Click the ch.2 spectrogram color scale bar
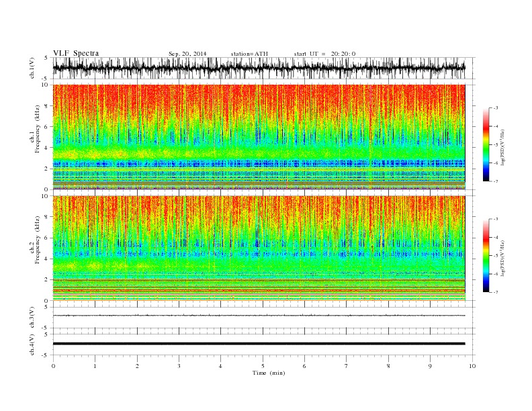 (x=486, y=256)
